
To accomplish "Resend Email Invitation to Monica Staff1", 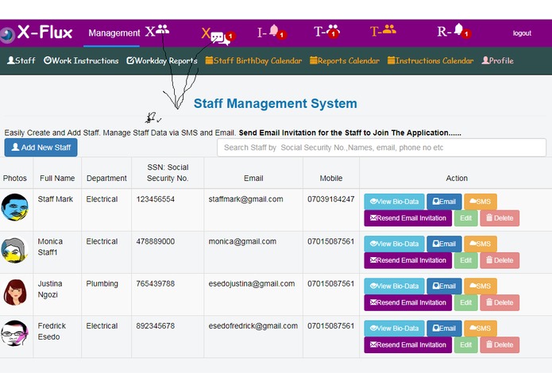I will (407, 260).
